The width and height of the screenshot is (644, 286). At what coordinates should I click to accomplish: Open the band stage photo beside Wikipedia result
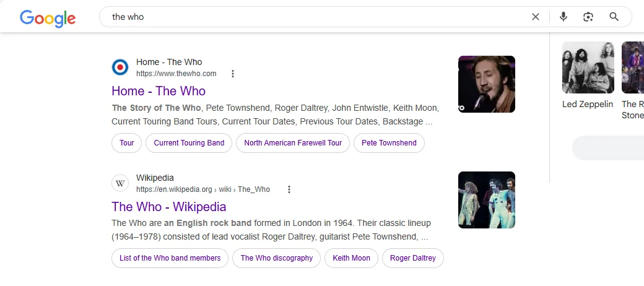click(487, 200)
